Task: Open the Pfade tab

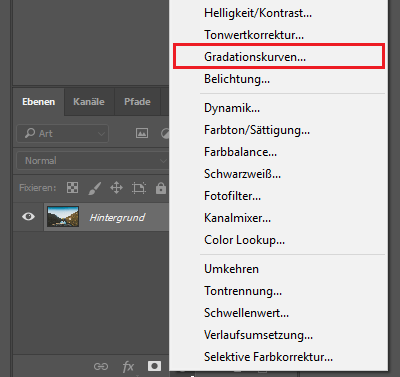Action: click(x=137, y=102)
